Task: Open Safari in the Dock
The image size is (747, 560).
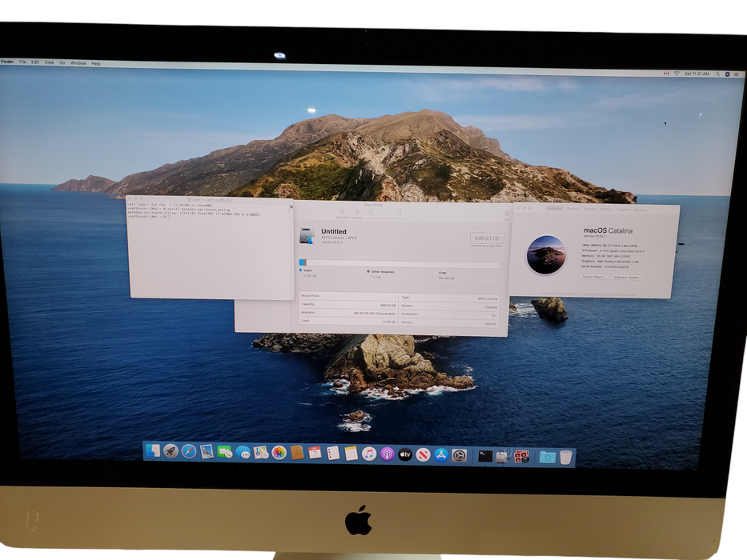Action: tap(189, 451)
